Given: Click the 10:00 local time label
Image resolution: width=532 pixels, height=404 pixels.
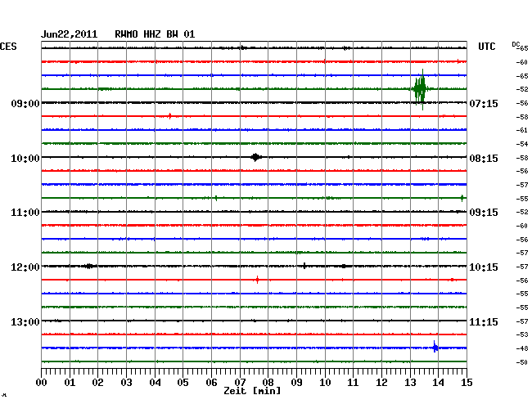Looking at the screenshot, I should pos(25,159).
